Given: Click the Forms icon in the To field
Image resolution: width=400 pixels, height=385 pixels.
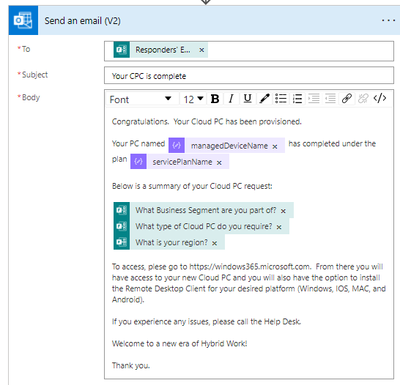Looking at the screenshot, I should click(x=121, y=50).
